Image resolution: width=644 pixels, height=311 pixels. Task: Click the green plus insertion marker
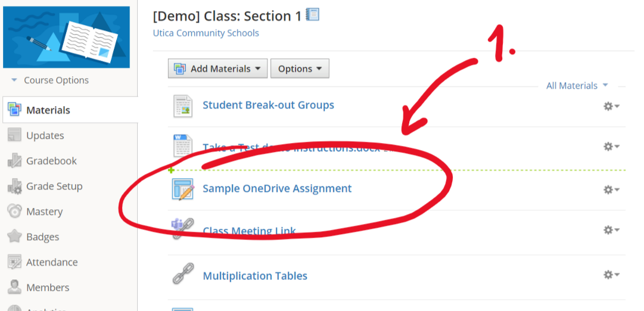[x=171, y=170]
